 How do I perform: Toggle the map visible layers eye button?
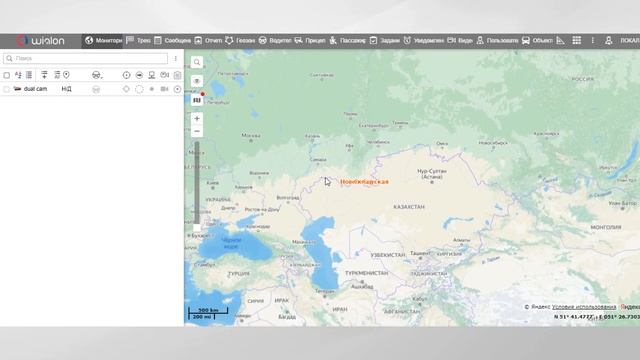(x=197, y=81)
